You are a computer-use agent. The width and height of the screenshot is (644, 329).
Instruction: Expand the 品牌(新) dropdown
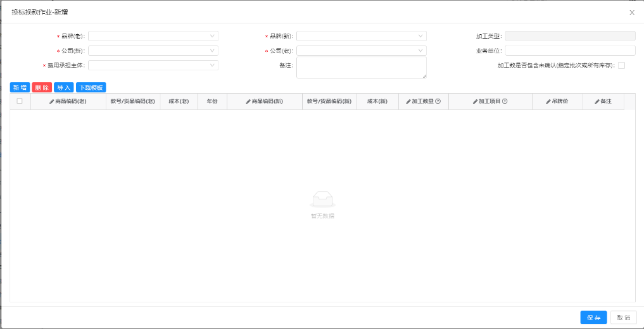(361, 36)
